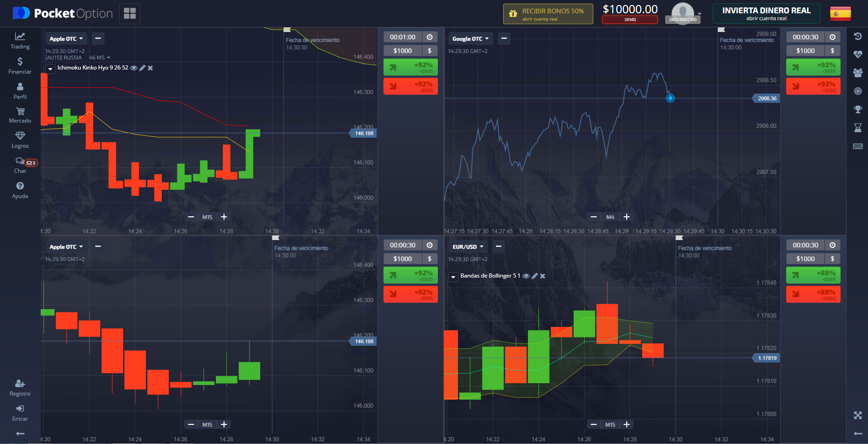Screen dimensions: 868x444
Task: Open Logros diamond achievements
Action: 20,140
